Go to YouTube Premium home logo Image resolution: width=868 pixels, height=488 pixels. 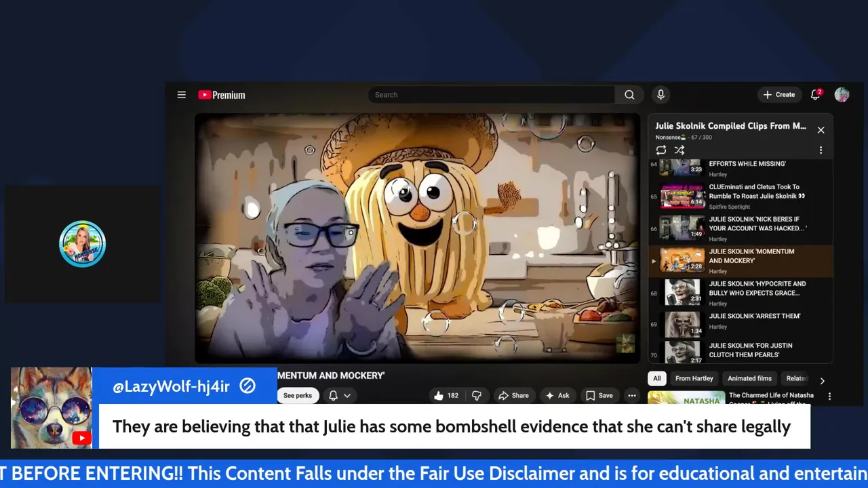[222, 95]
